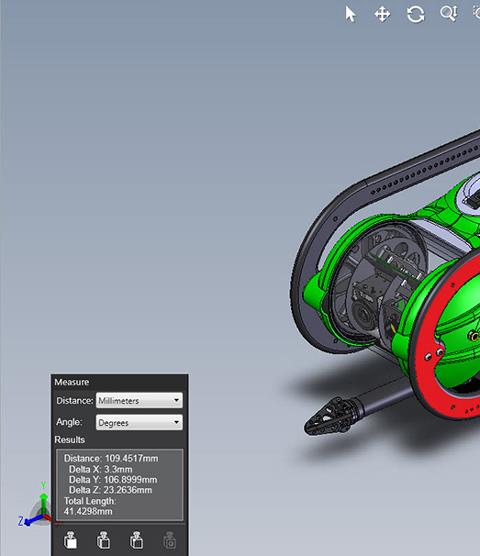Click the arrow on the Degrees combo box
This screenshot has height=556, width=480.
pos(176,422)
